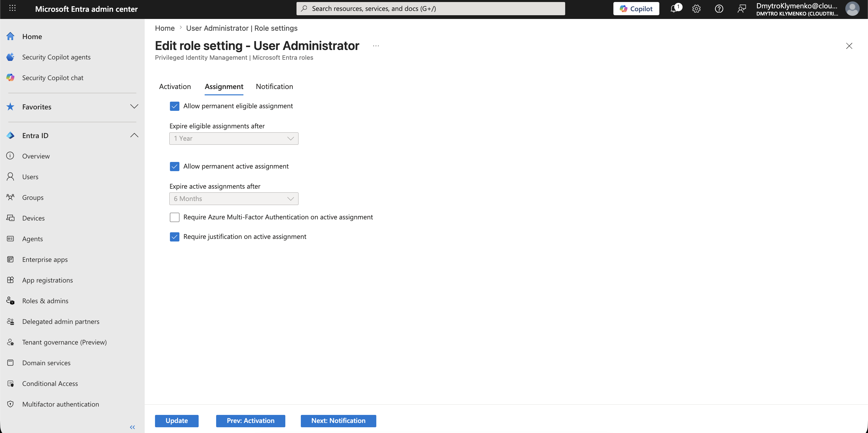Click Prev: Activation button

pos(250,421)
